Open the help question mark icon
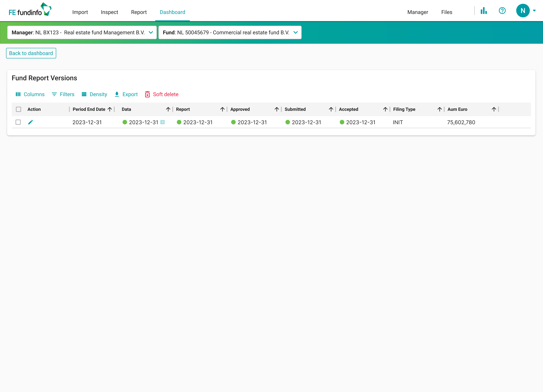Screen dimensions: 543x392 click(502, 11)
